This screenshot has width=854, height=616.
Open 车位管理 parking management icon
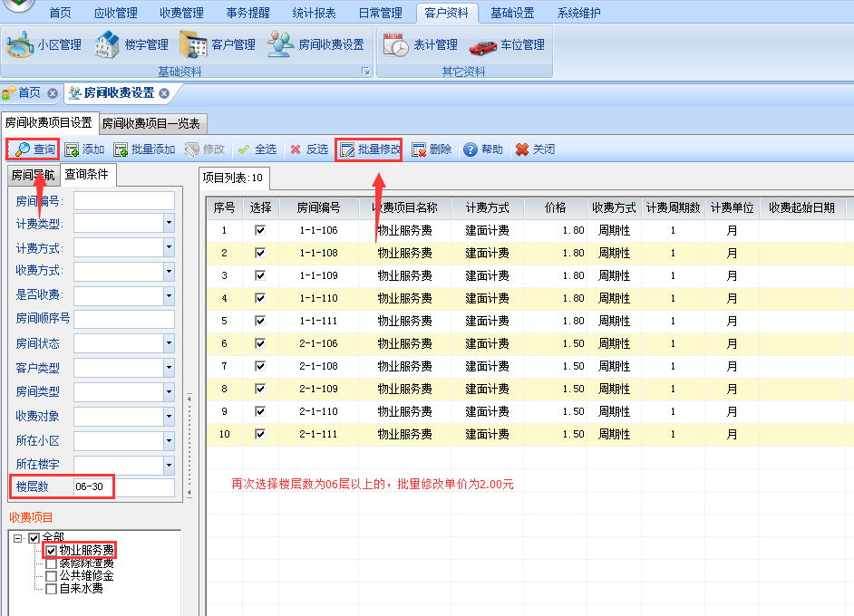[483, 46]
